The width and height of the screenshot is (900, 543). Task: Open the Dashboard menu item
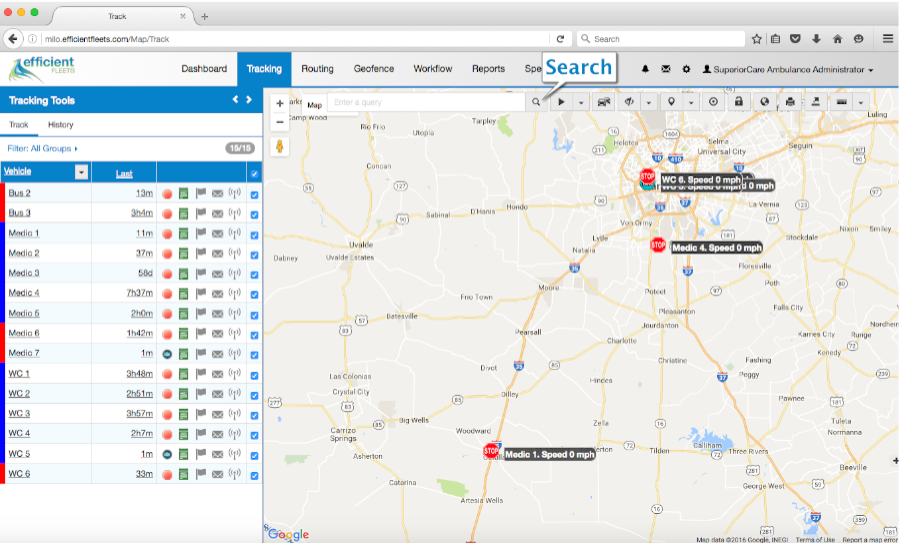coord(204,69)
